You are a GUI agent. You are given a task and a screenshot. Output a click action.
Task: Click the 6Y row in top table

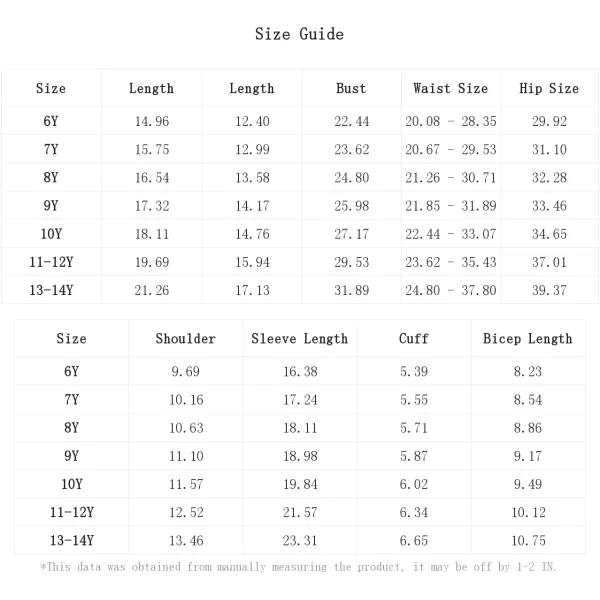click(x=300, y=121)
